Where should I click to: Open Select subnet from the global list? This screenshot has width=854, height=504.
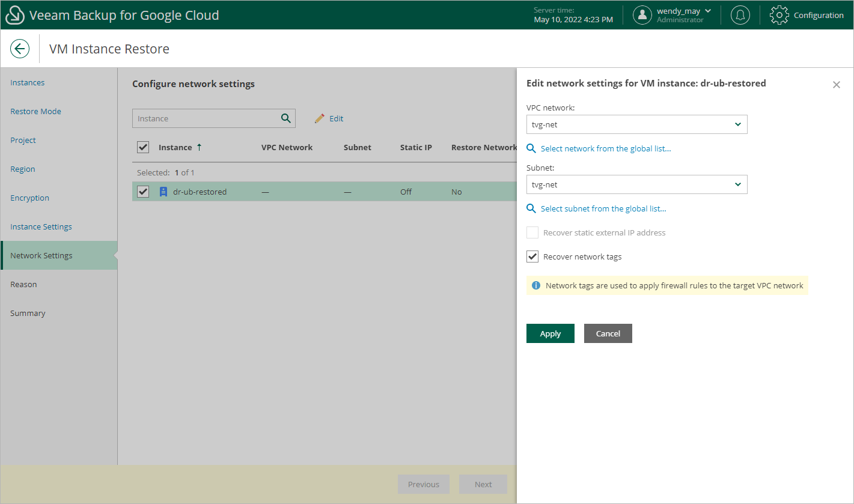(603, 208)
